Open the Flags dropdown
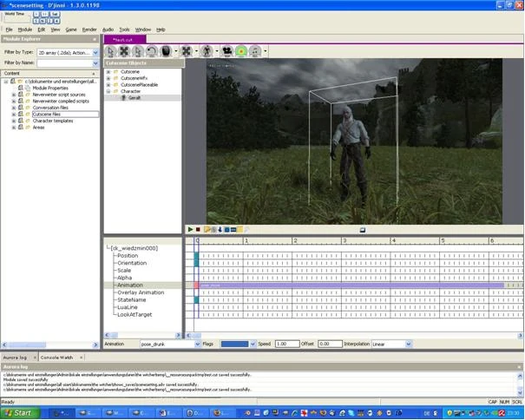 (253, 344)
